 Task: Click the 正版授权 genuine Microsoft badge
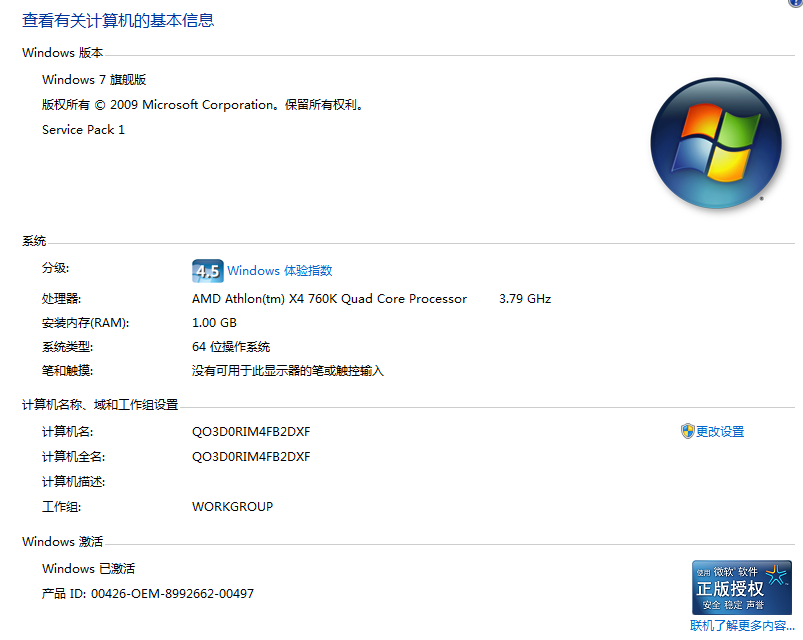[x=741, y=588]
